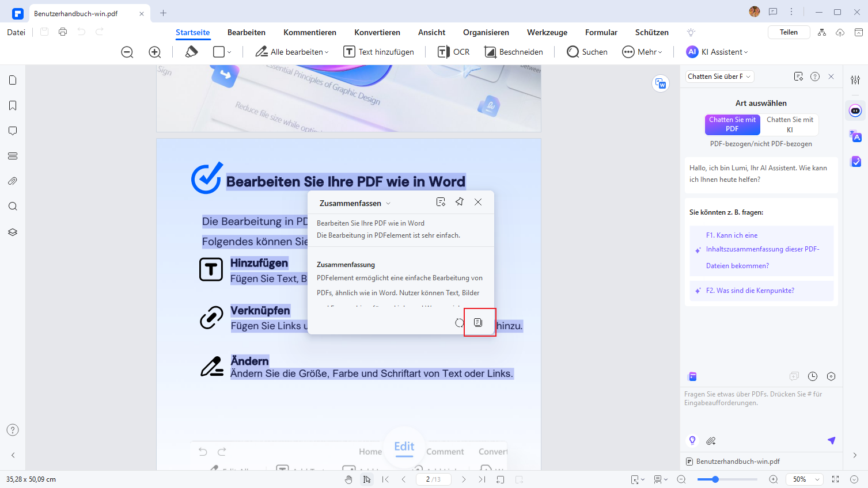Viewport: 868px width, 488px height.
Task: Expand the Mehr dropdown
Action: click(x=642, y=52)
